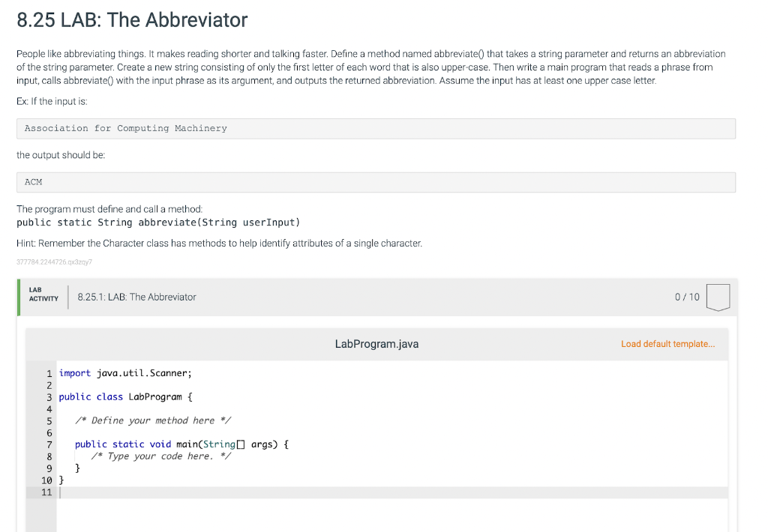Click the completion badge icon beside the score
Image resolution: width=768 pixels, height=532 pixels.
(718, 297)
